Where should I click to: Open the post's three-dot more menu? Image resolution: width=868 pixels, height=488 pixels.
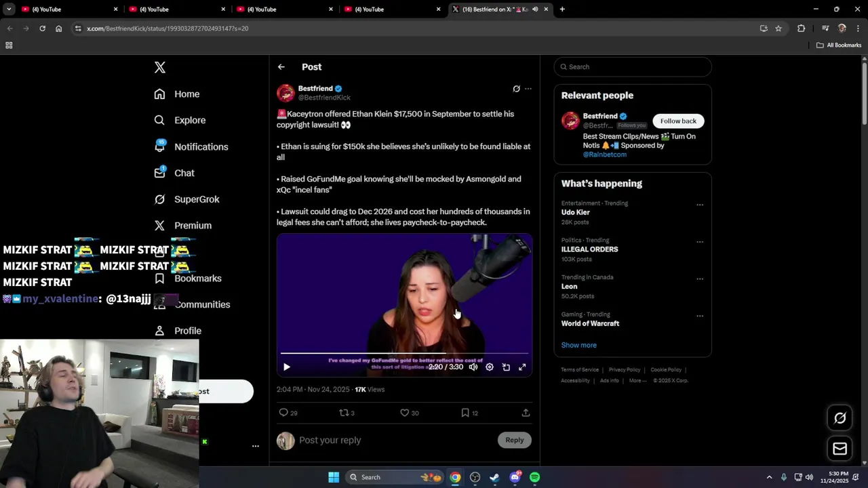tap(528, 89)
